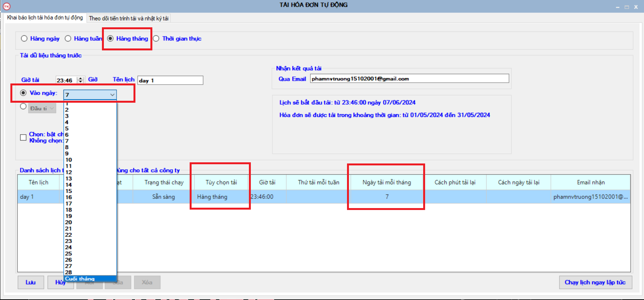Collapse the 'Vào ngày' day dropdown arrow

point(112,95)
